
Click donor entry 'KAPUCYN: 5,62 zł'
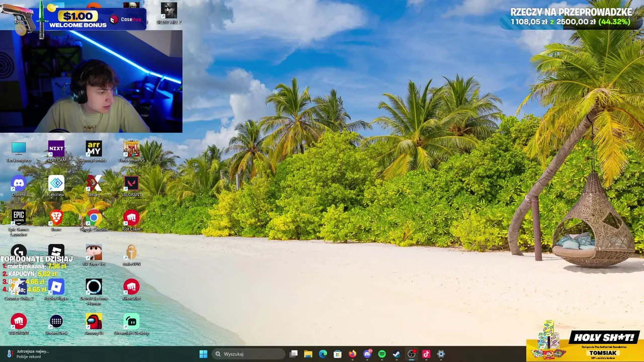tap(29, 274)
